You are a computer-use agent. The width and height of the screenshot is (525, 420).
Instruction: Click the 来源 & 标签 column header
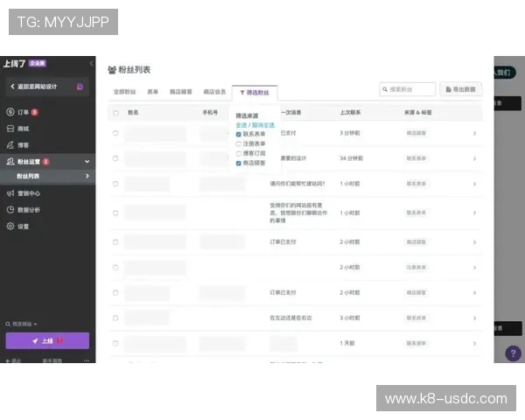pyautogui.click(x=418, y=113)
